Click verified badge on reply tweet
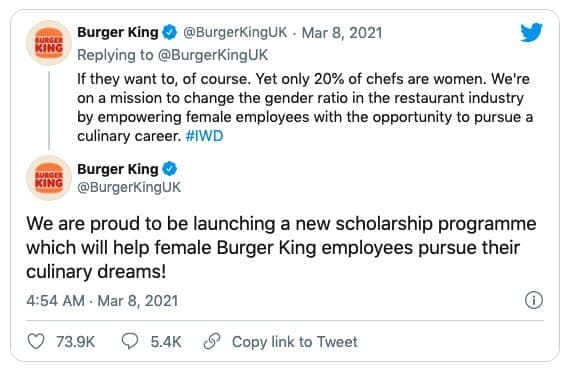 click(x=169, y=32)
